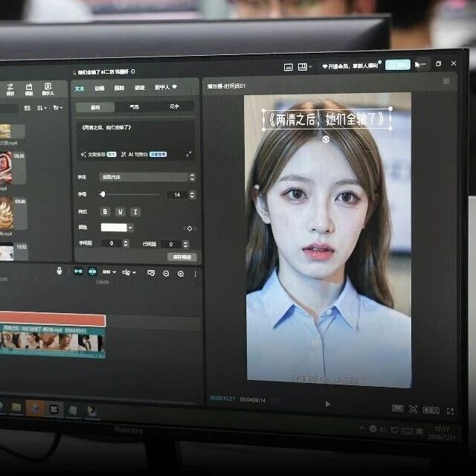
Task: Step the 行间距 line spacing arrows
Action: coord(185,244)
